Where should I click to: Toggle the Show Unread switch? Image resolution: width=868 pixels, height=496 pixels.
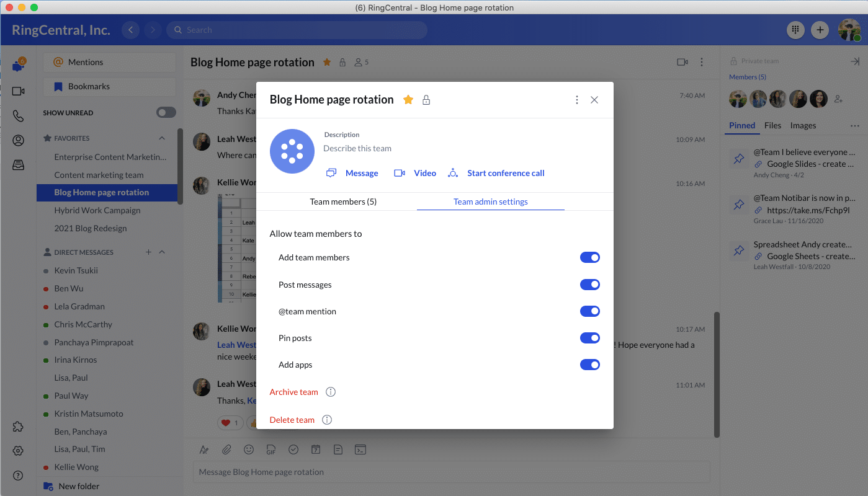coord(166,113)
